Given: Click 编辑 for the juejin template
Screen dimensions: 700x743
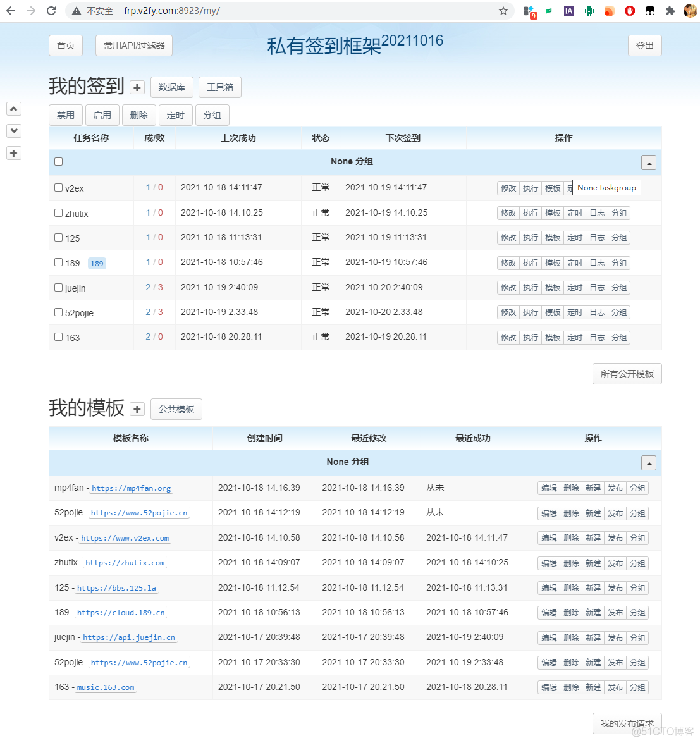Looking at the screenshot, I should 550,638.
